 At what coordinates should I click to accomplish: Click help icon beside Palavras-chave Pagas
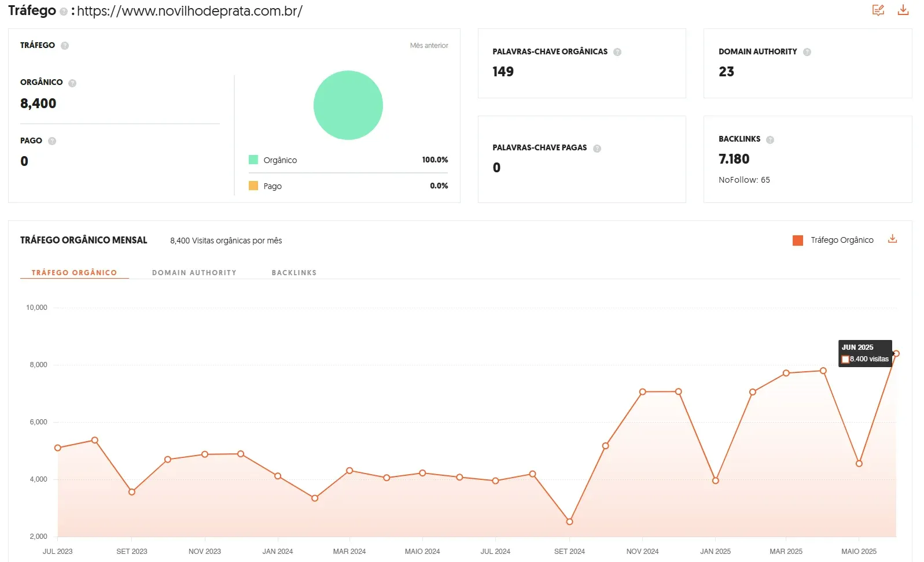coord(597,148)
